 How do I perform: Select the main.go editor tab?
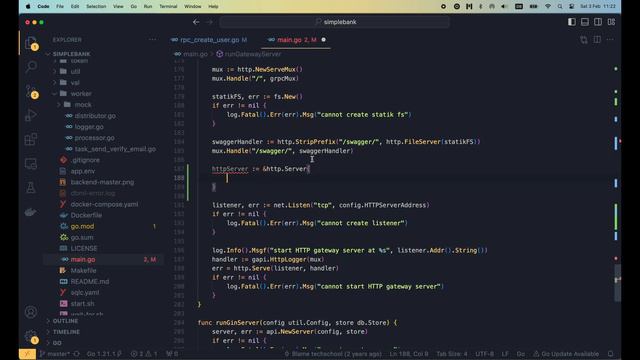click(297, 40)
